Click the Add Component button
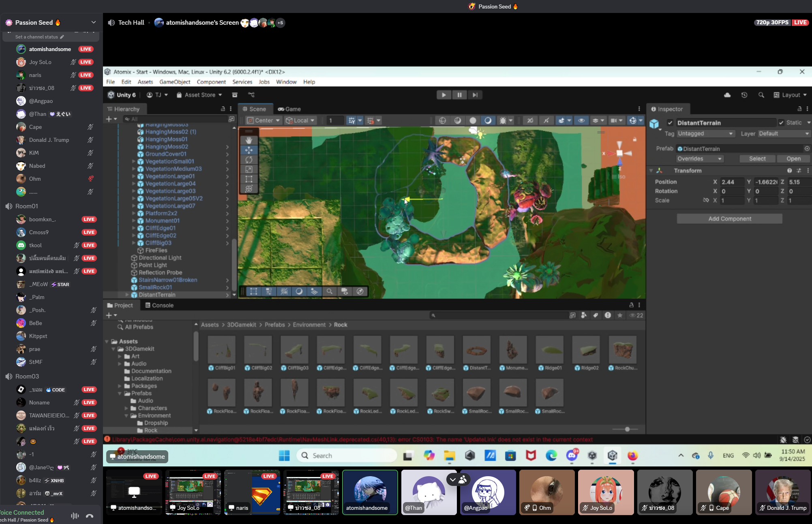 [x=729, y=219]
